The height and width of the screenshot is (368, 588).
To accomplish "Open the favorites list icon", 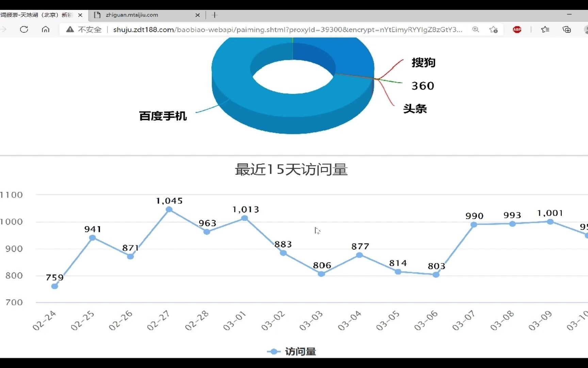I will pyautogui.click(x=545, y=30).
